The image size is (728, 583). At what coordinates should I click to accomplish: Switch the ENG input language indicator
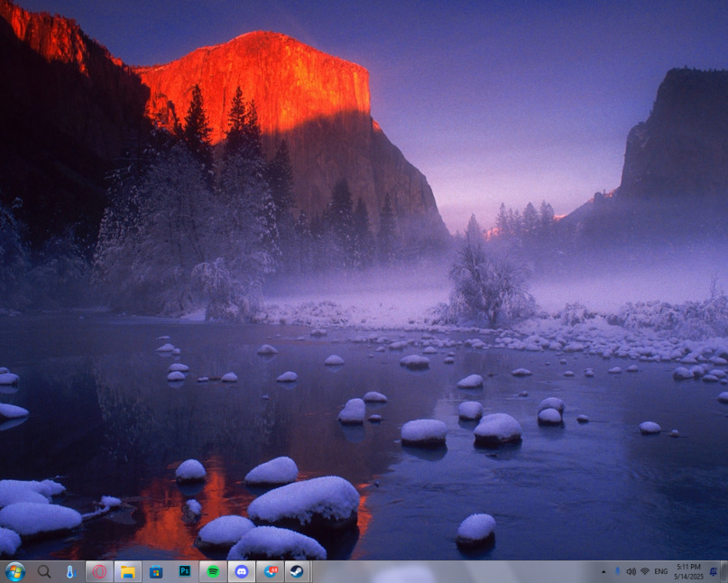(661, 571)
